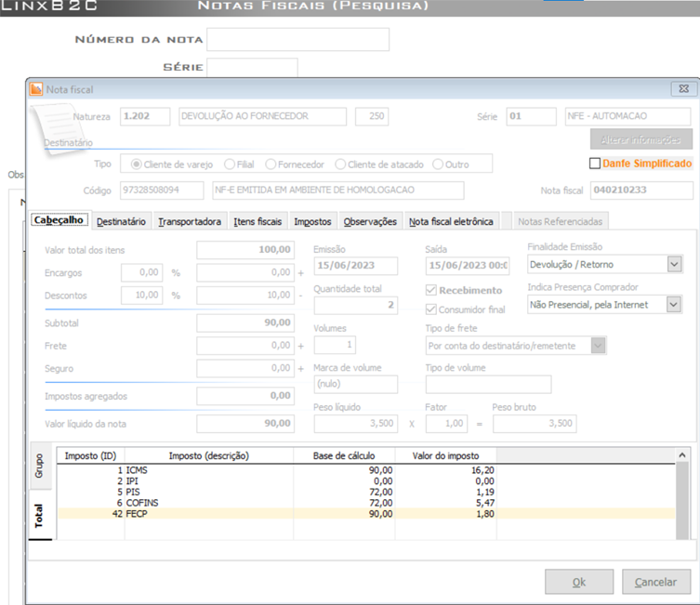Select the ICMS tax row
Image resolution: width=700 pixels, height=605 pixels.
[x=366, y=470]
